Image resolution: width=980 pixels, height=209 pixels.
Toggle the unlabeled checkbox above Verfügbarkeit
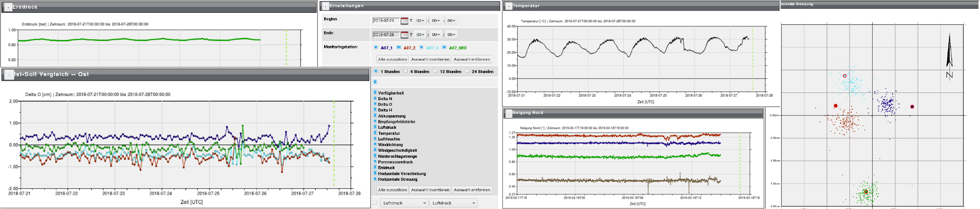coord(375,82)
